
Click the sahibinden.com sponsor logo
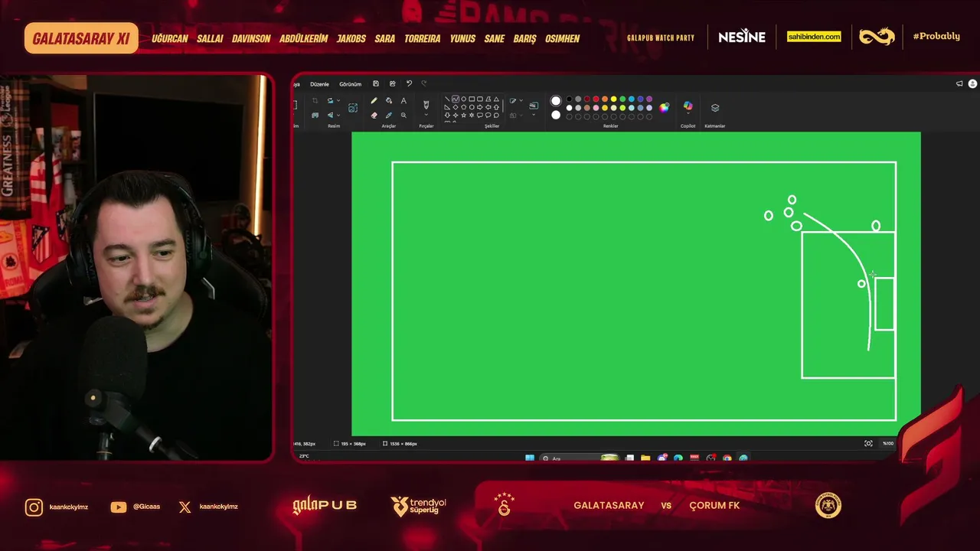click(x=814, y=37)
